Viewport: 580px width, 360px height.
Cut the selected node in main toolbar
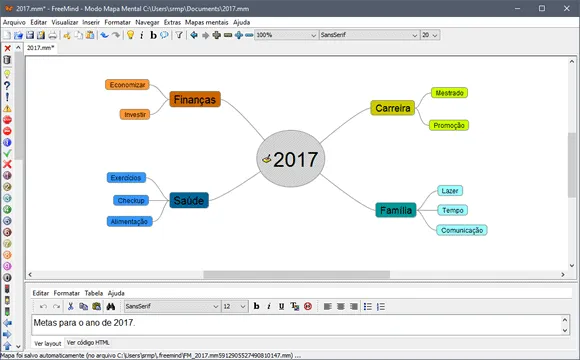coord(67,35)
